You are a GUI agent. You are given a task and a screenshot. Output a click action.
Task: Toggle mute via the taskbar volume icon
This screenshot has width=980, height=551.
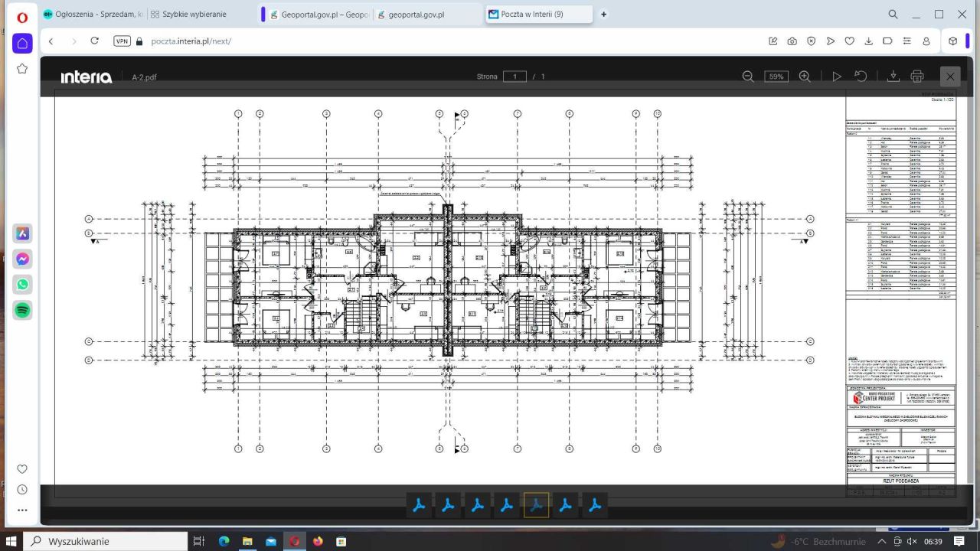click(911, 541)
